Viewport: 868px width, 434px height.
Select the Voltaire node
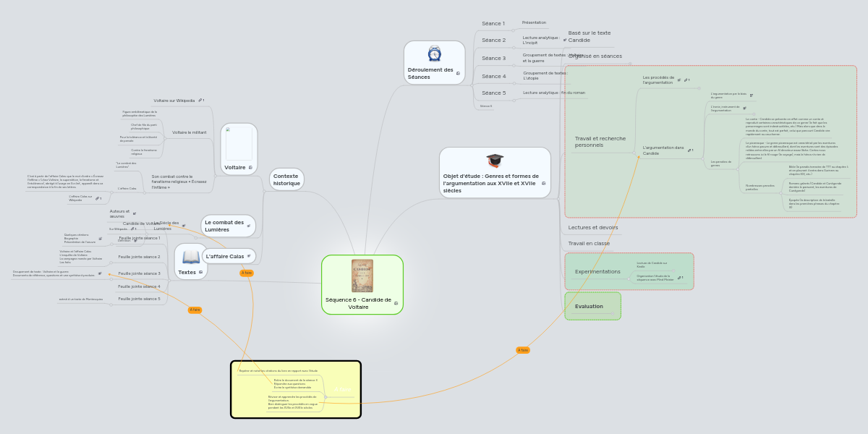point(239,149)
